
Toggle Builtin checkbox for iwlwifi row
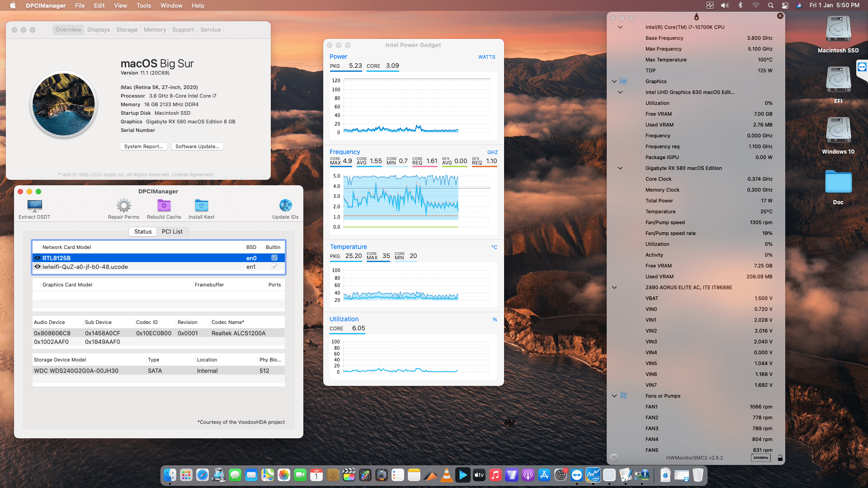pyautogui.click(x=274, y=266)
